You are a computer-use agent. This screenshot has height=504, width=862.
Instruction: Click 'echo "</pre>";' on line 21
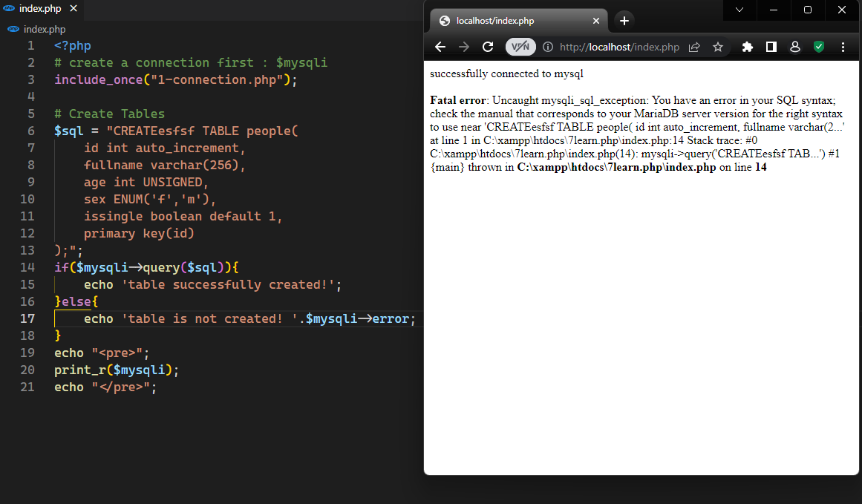[x=105, y=387]
